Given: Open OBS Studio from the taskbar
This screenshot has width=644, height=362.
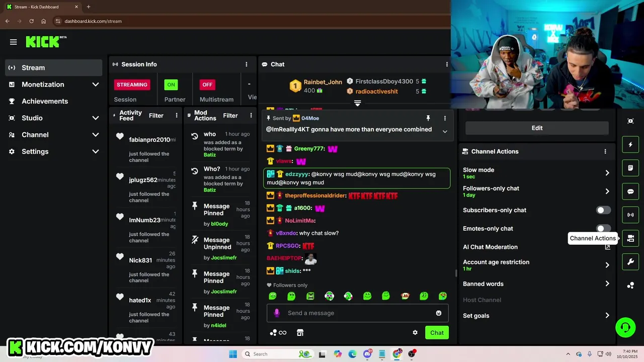Looking at the screenshot, I should tap(412, 354).
